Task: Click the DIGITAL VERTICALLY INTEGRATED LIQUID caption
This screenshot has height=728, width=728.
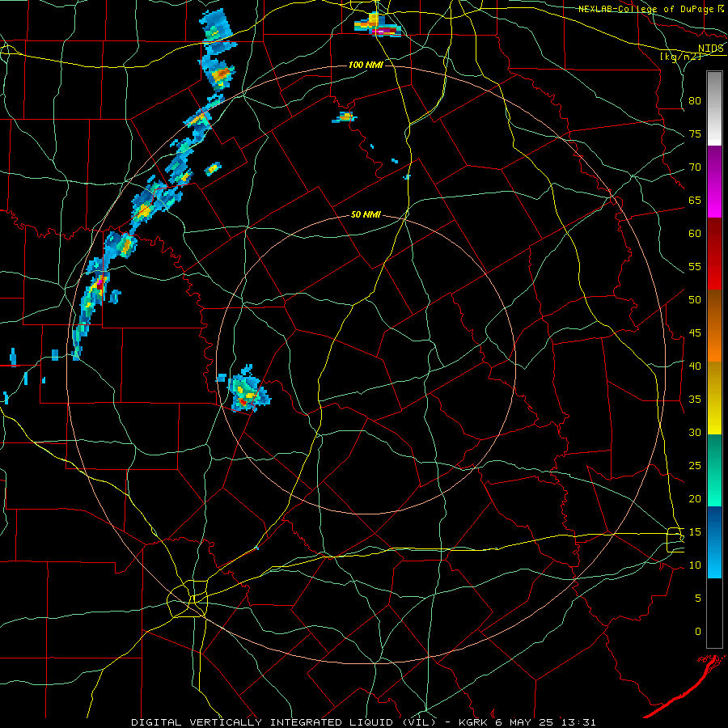Action: pos(282,722)
